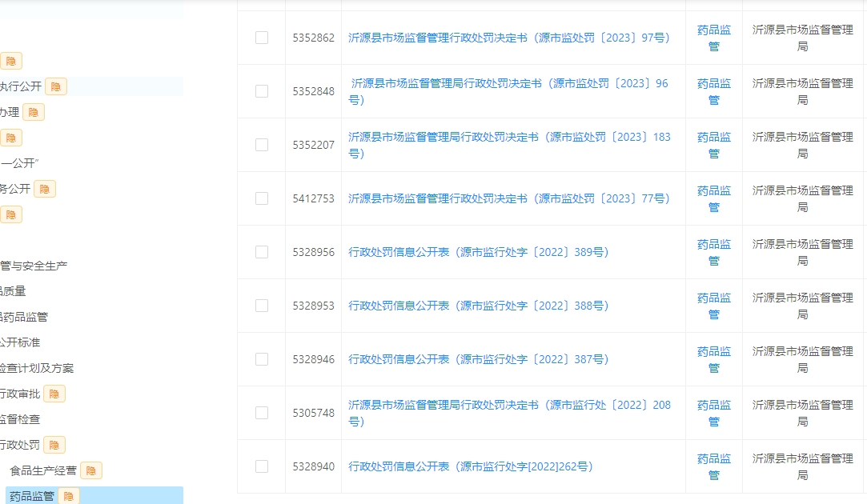Click the orange badge beside 办理

pyautogui.click(x=33, y=112)
